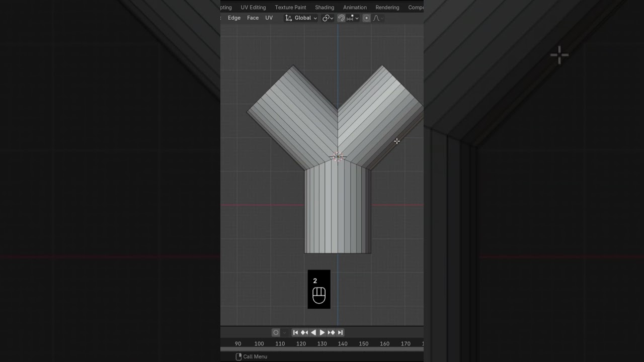
Task: Click frame 100 on the timeline ruler
Action: tap(259, 344)
